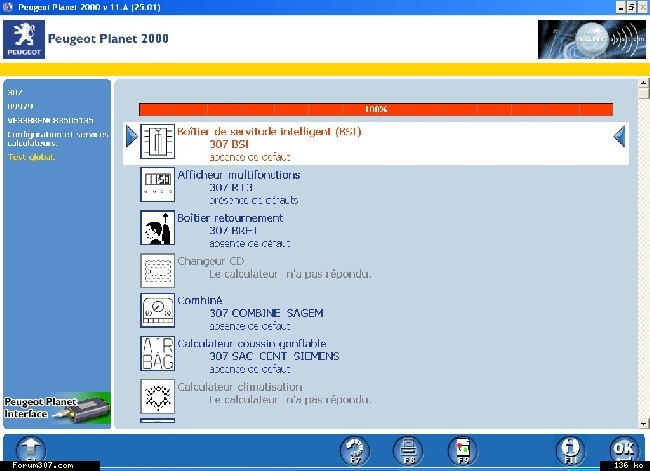Click the Planet System banner image
The width and height of the screenshot is (650, 471).
pos(592,39)
